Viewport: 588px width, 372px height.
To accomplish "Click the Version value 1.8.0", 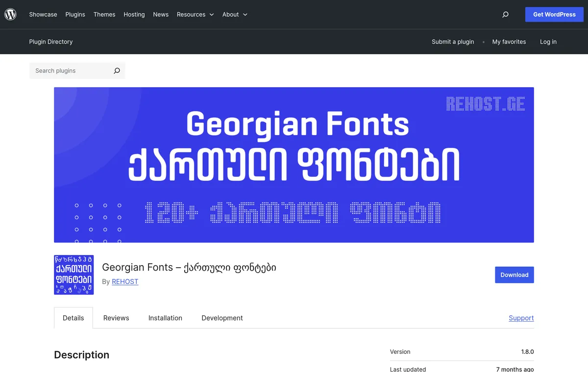I will [x=528, y=351].
